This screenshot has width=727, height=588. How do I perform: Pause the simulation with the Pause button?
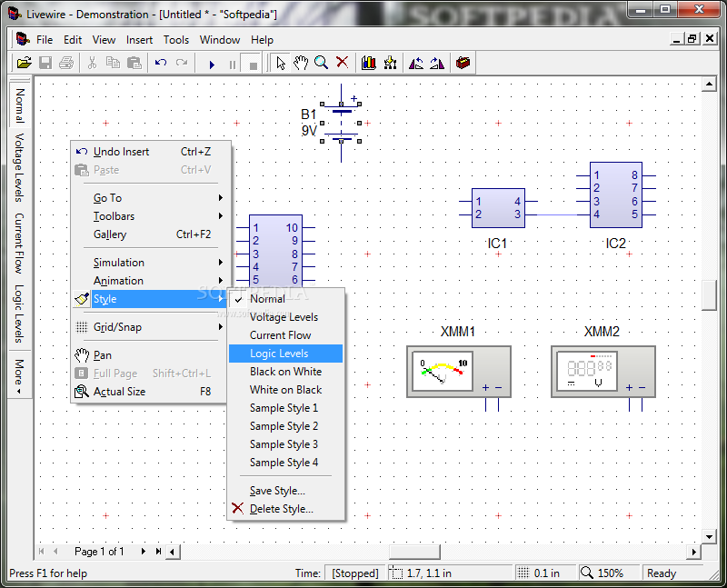(233, 65)
